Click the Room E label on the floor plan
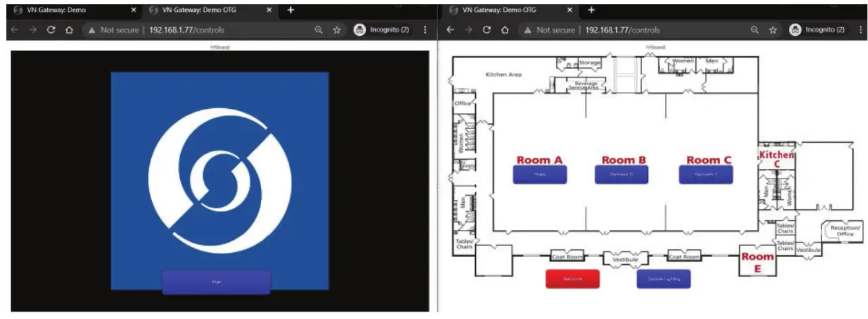This screenshot has width=868, height=319. pos(757,262)
